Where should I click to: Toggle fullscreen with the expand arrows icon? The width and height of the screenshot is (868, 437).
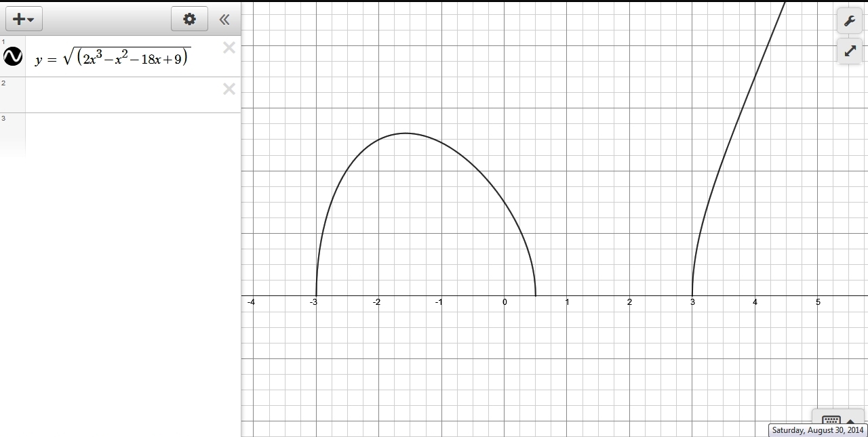point(850,51)
